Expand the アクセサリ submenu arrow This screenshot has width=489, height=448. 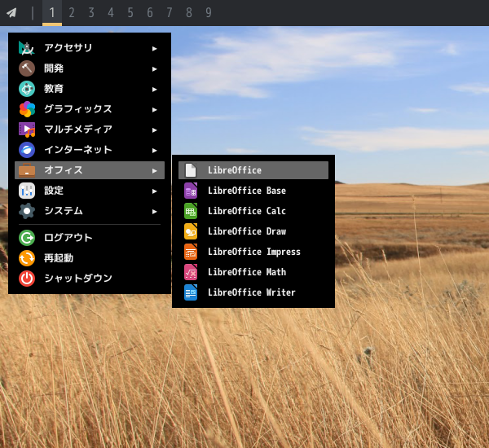click(x=154, y=49)
